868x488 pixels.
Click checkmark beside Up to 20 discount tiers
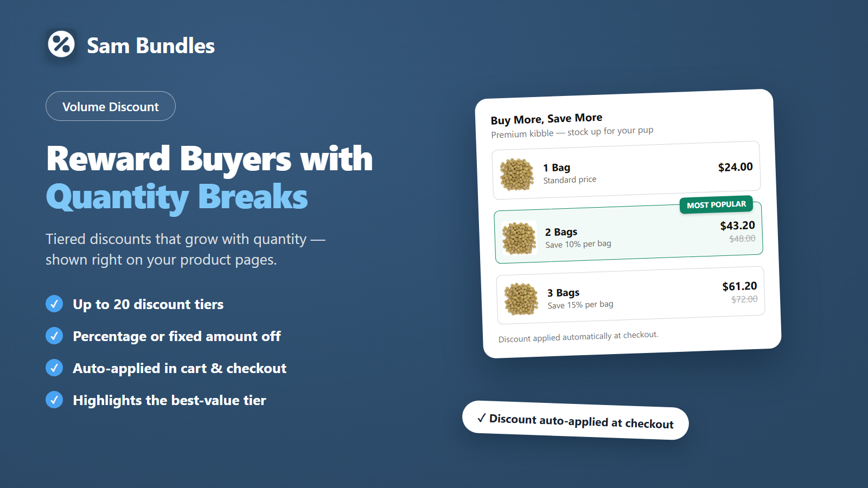[54, 304]
